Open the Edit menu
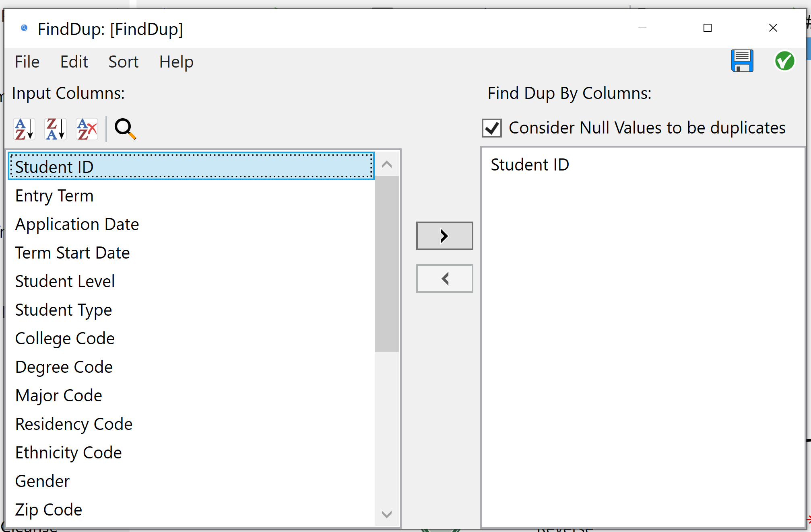 [74, 62]
